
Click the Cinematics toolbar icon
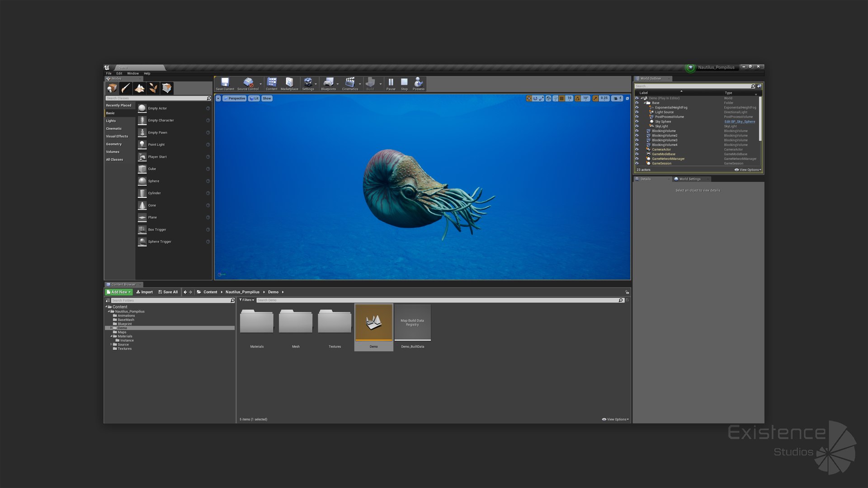(x=350, y=84)
